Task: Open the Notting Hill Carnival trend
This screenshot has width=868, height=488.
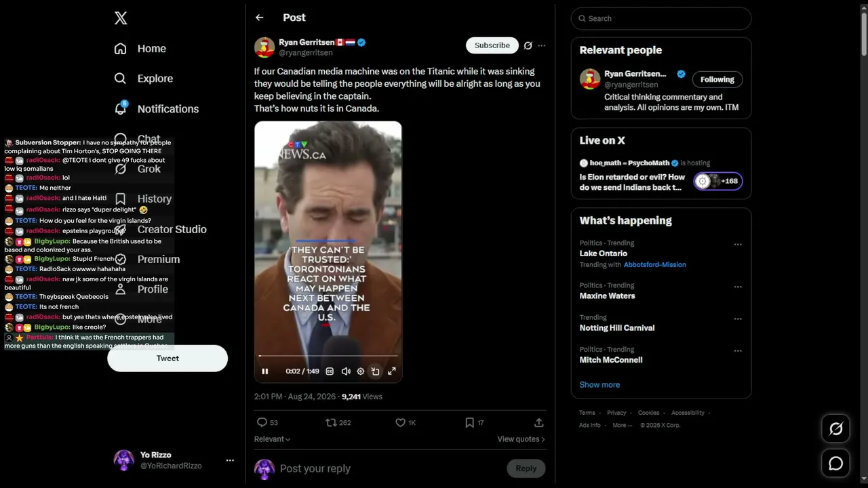Action: coord(617,328)
